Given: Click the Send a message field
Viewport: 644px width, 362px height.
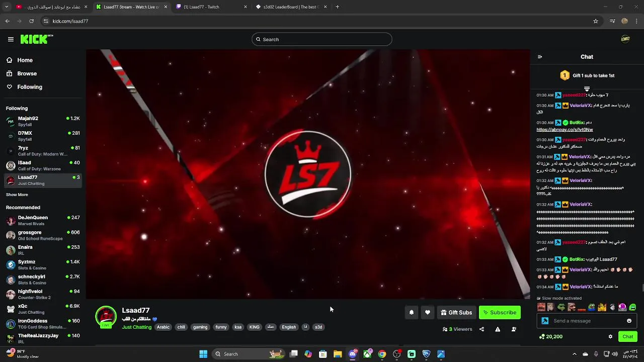Looking at the screenshot, I should [588, 321].
